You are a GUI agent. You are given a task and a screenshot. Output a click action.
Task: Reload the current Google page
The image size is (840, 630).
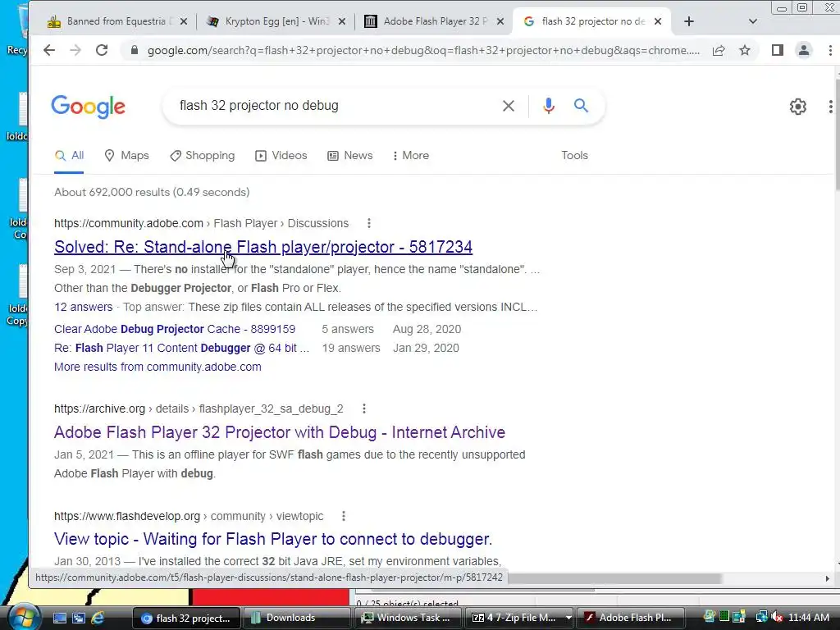[102, 50]
